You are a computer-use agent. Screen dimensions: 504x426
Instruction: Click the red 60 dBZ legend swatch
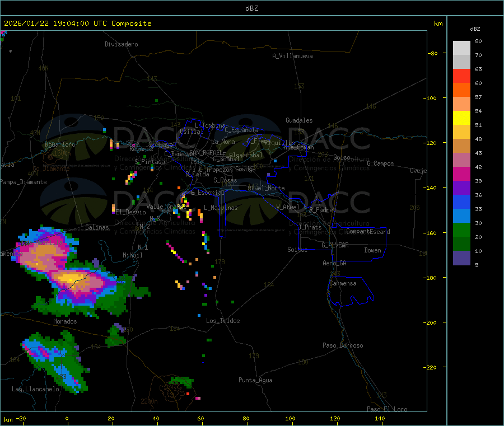461,76
